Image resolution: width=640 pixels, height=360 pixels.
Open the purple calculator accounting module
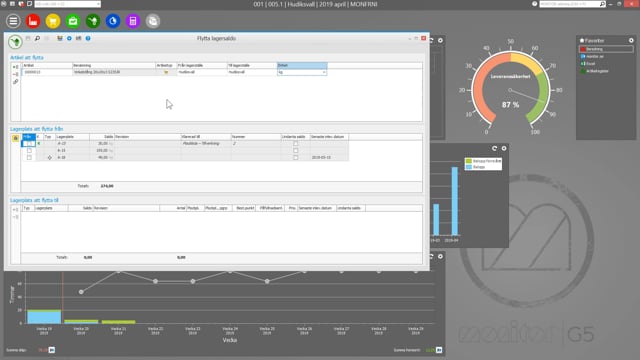tap(133, 21)
